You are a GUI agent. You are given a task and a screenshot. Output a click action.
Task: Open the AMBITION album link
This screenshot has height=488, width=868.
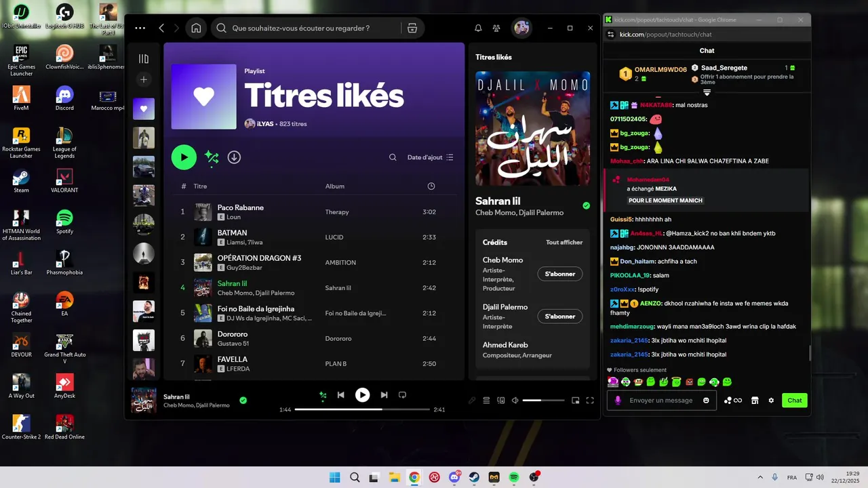(340, 262)
